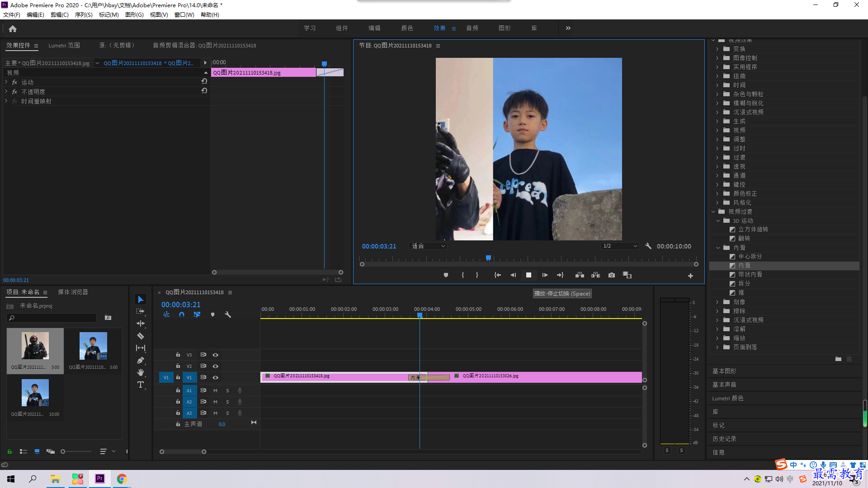Open the 历史记录 panel
Image resolution: width=868 pixels, height=488 pixels.
(x=724, y=439)
